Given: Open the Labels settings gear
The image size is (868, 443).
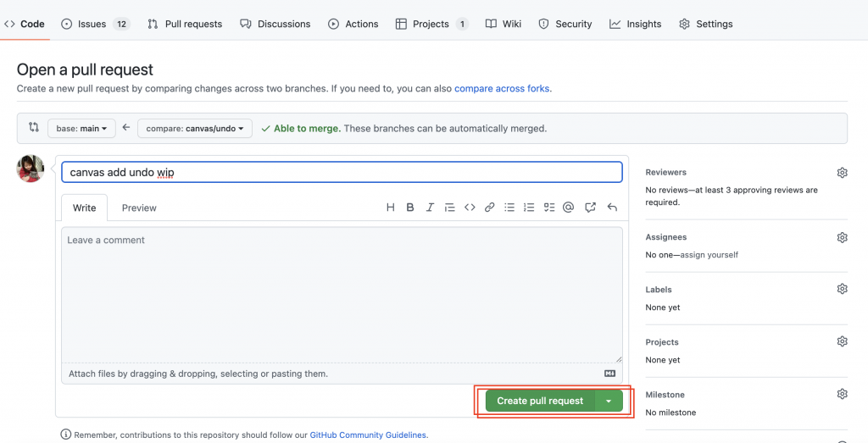Looking at the screenshot, I should [842, 289].
